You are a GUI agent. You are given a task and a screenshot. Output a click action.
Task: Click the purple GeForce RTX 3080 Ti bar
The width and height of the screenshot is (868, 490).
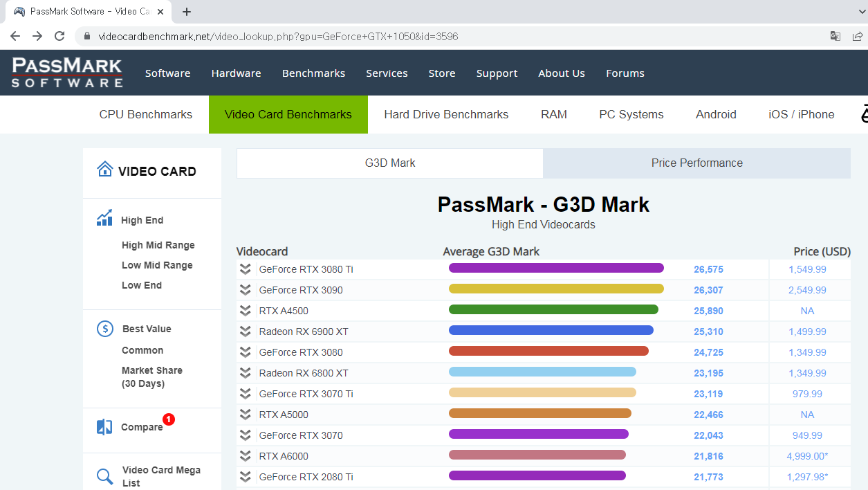pos(556,268)
